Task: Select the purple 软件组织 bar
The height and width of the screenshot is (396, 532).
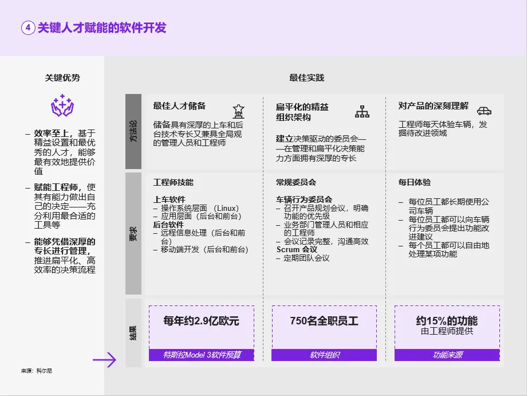Action: 324,355
